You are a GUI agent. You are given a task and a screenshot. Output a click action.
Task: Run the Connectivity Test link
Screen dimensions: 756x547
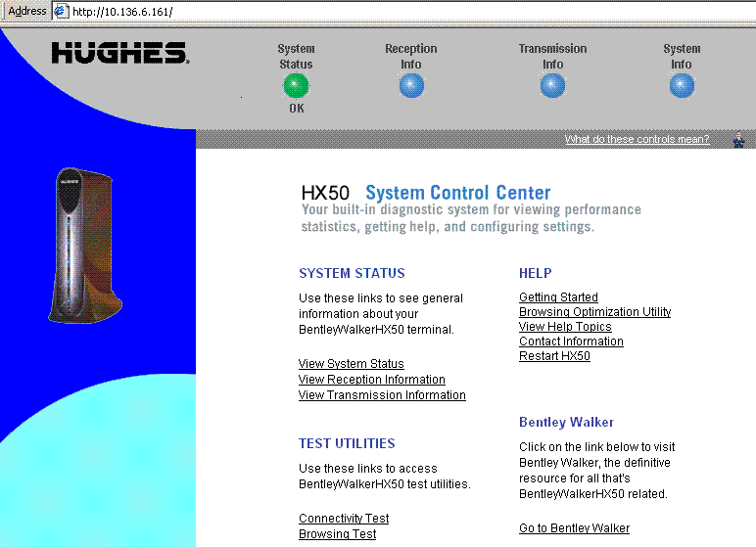(344, 518)
